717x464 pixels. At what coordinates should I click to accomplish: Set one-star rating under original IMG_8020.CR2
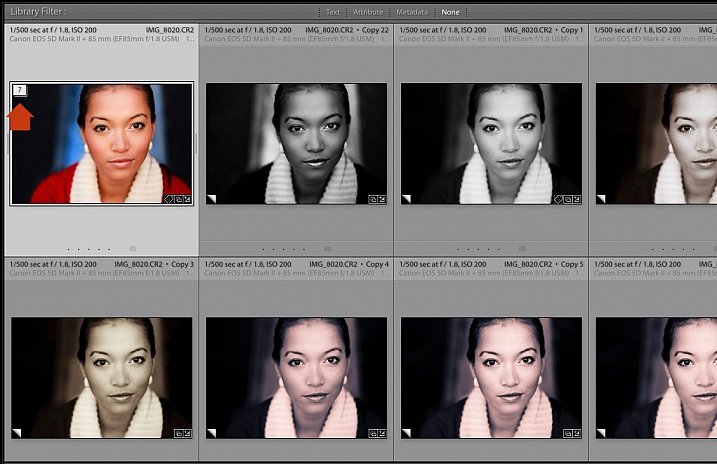click(x=69, y=249)
